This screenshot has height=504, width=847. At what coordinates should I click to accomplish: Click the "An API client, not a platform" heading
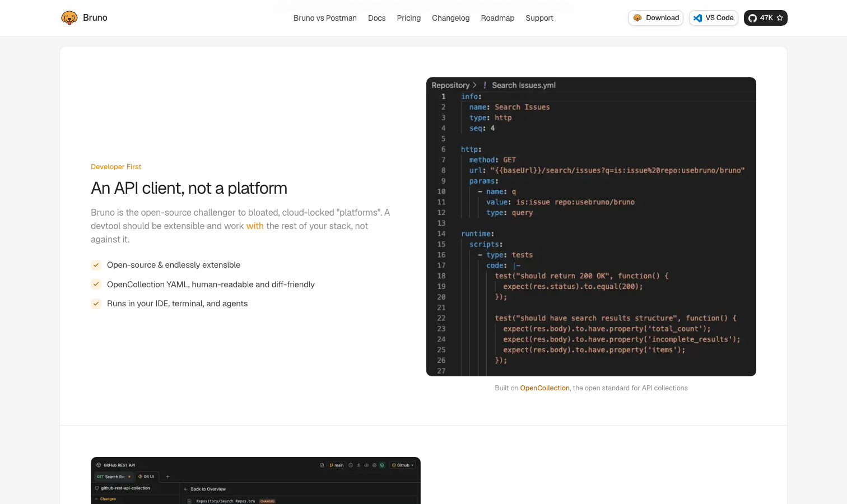[189, 188]
